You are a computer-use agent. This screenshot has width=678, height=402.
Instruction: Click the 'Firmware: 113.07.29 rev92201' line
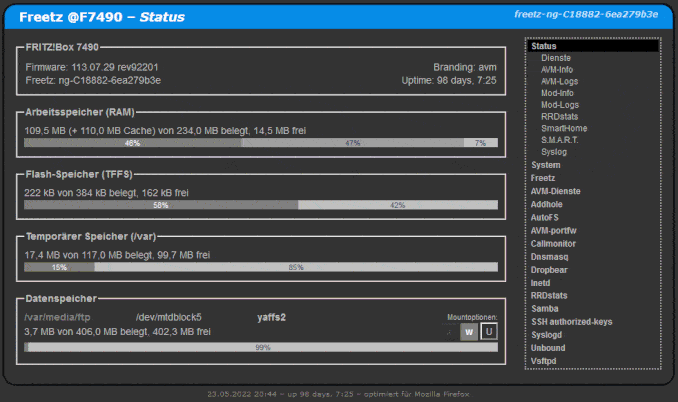click(92, 67)
